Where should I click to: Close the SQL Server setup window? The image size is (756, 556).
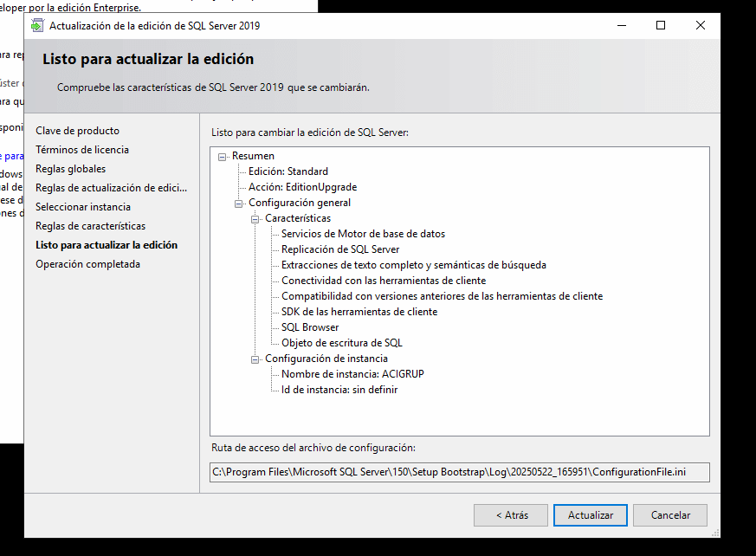coord(700,26)
